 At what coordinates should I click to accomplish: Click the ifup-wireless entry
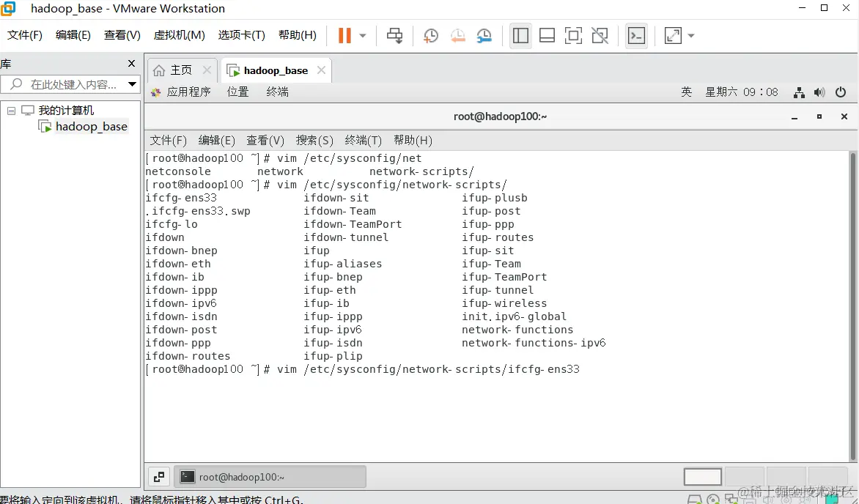504,303
